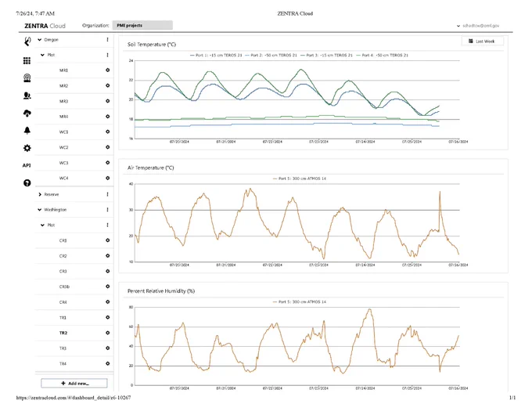
Task: Click the Last Week date range button
Action: (483, 41)
